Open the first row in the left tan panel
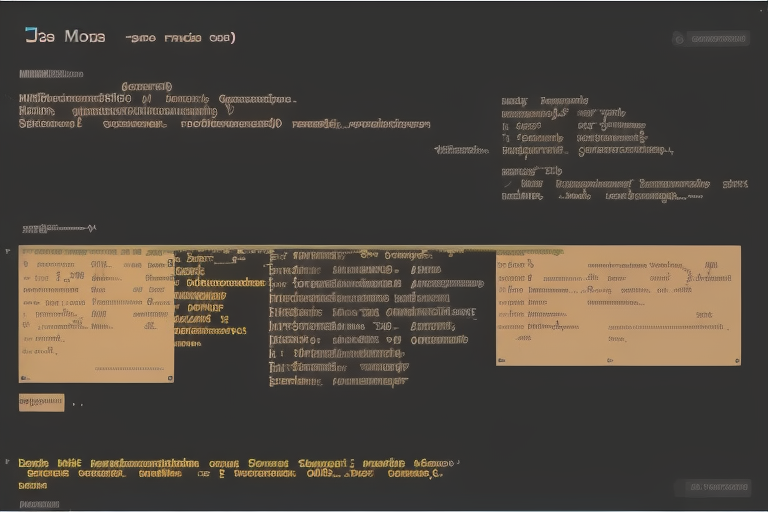The image size is (768, 512). [x=95, y=252]
